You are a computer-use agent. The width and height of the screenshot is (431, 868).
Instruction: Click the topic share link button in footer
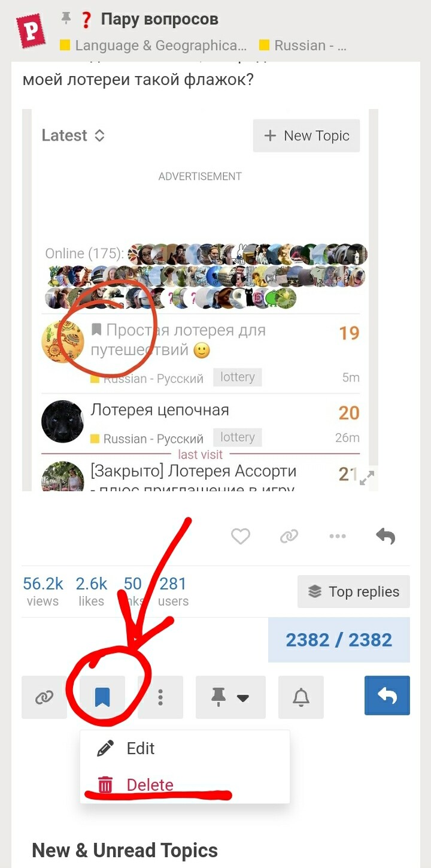[44, 697]
